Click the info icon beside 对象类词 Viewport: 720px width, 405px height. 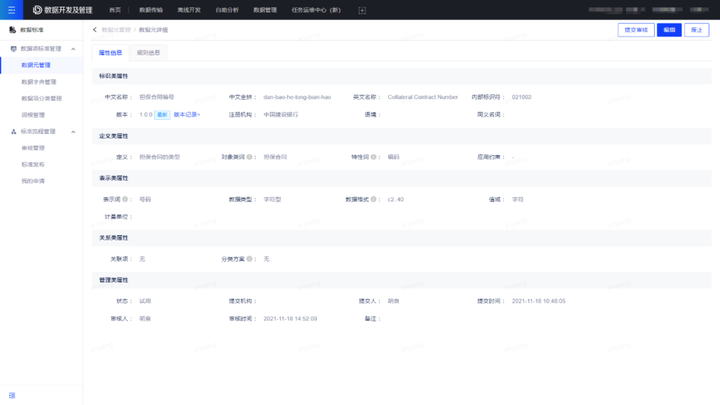(249, 157)
